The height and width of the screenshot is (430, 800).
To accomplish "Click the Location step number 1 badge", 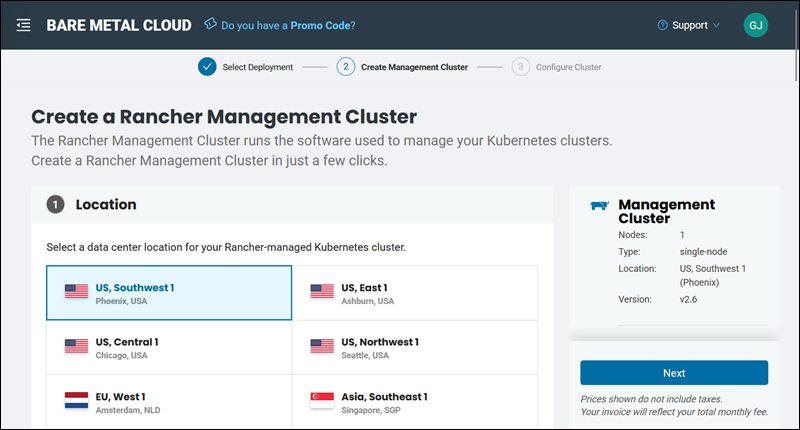I will tap(56, 205).
